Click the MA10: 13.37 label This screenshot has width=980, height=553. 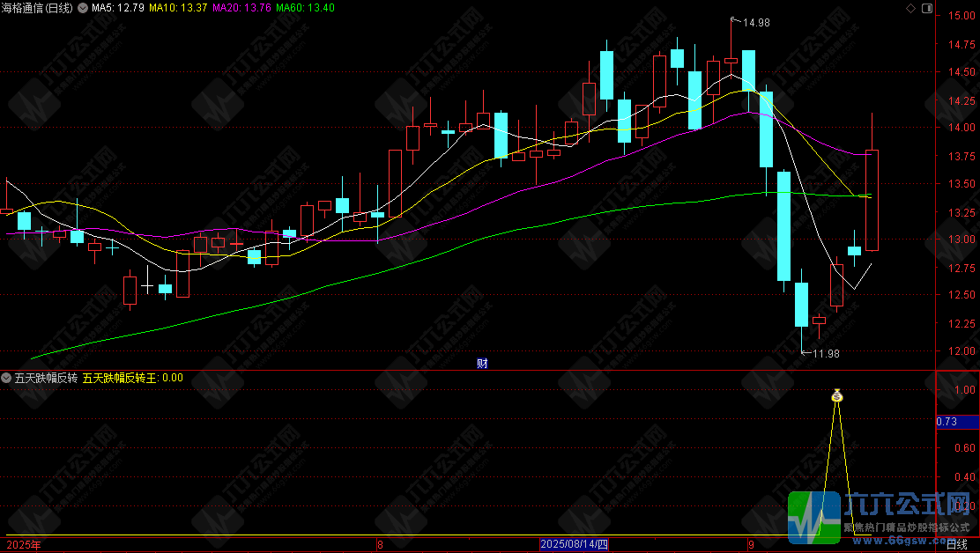click(x=178, y=8)
